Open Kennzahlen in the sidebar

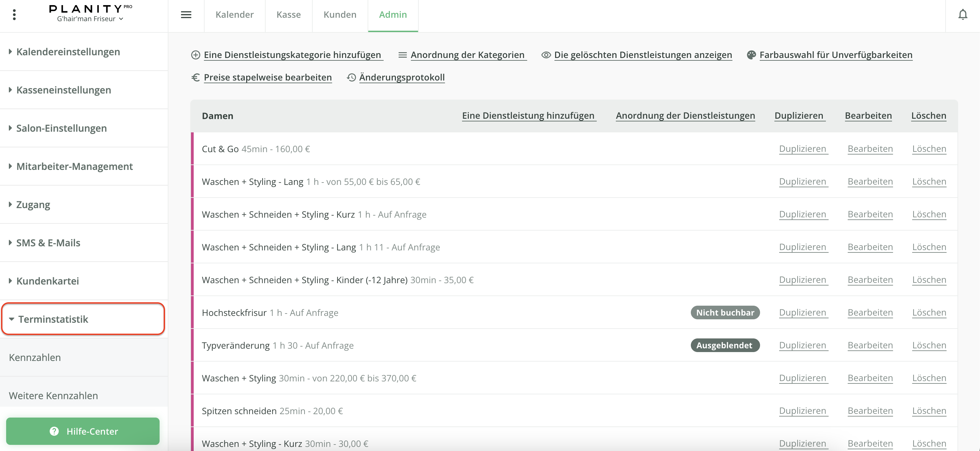(35, 357)
